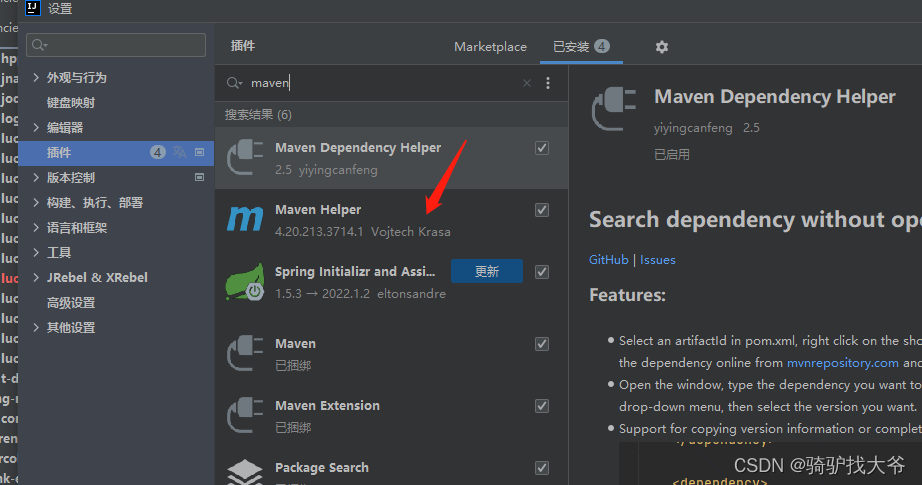The image size is (922, 485).
Task: Expand the 版本控制 settings node
Action: click(36, 177)
